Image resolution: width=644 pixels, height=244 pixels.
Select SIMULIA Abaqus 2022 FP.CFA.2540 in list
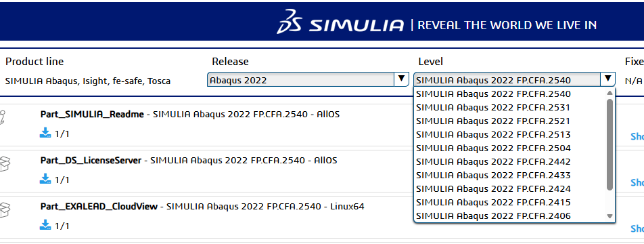click(510, 94)
